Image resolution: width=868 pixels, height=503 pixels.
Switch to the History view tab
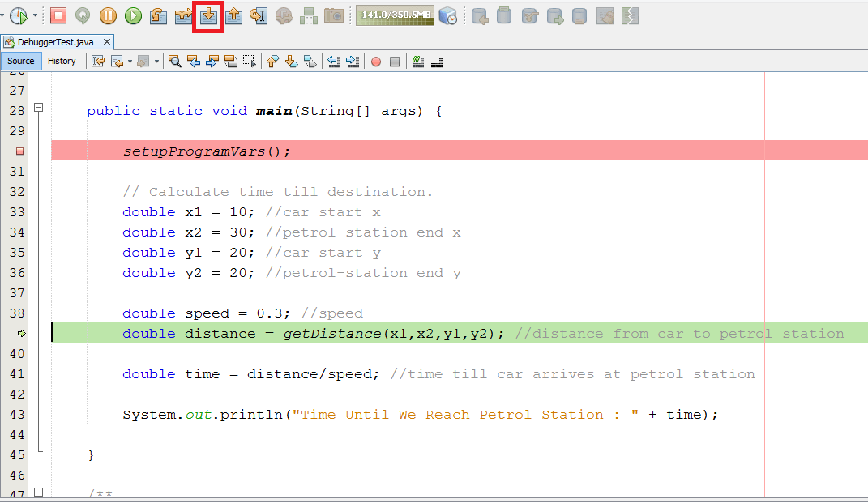(x=62, y=61)
